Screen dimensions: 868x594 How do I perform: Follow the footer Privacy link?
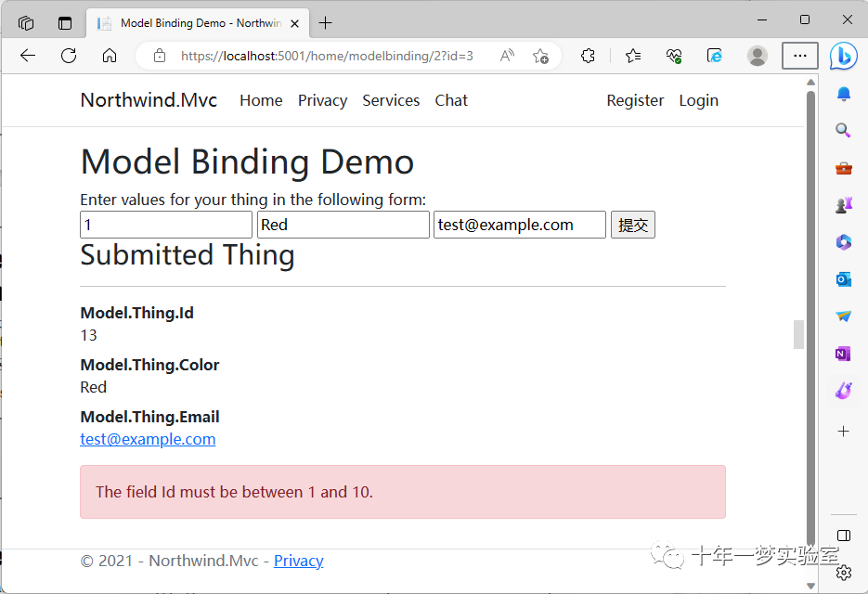click(x=298, y=561)
